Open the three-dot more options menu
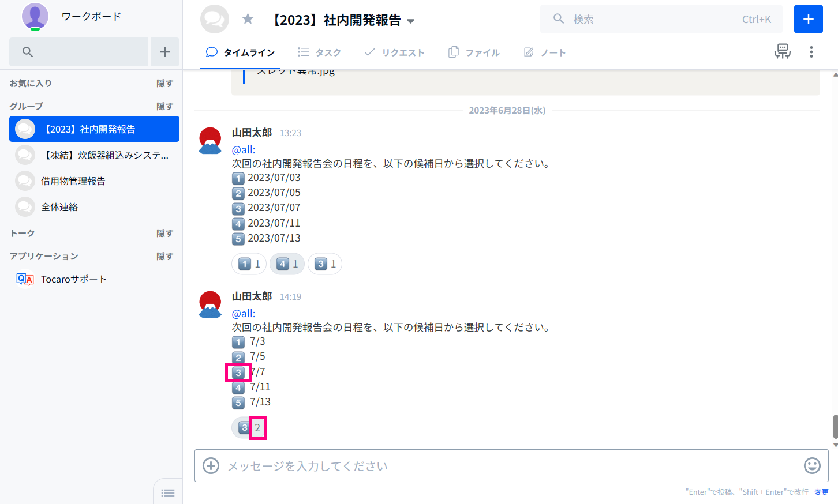This screenshot has width=838, height=504. 811,52
